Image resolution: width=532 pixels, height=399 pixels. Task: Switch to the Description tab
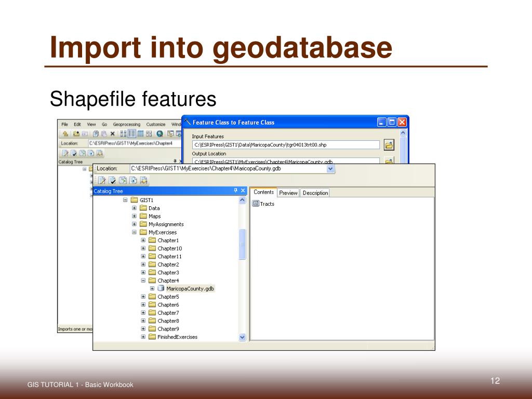[315, 193]
